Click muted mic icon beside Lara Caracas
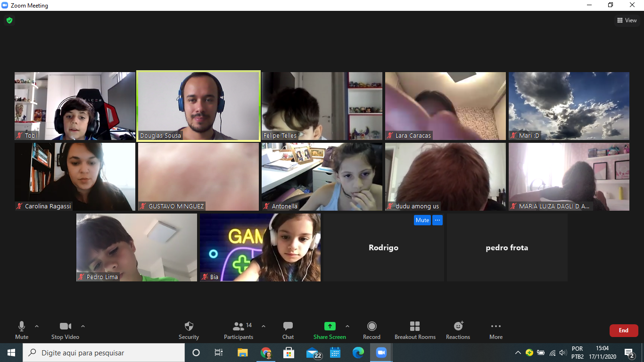Screen dimensions: 644x362 coord(390,135)
